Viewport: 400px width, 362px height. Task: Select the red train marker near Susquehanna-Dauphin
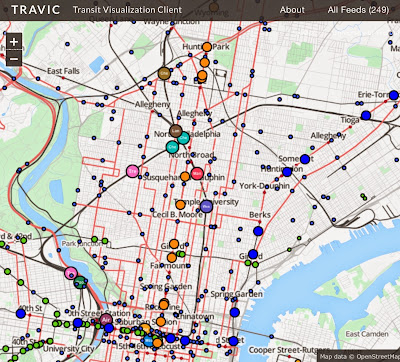point(197,174)
